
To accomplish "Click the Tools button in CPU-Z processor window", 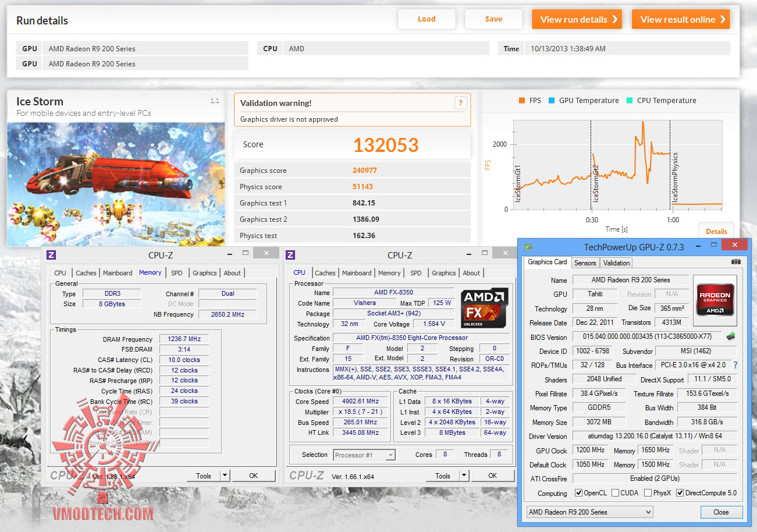I will tap(443, 476).
